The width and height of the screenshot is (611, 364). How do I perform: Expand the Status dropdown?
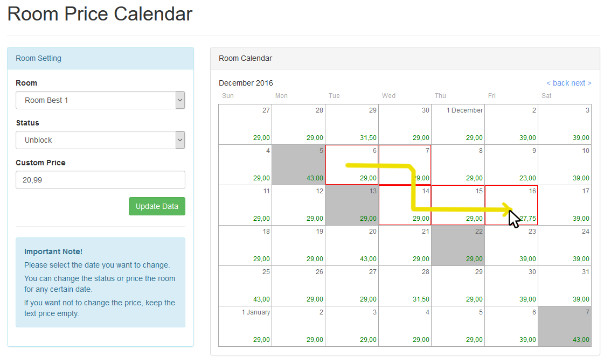(x=100, y=140)
